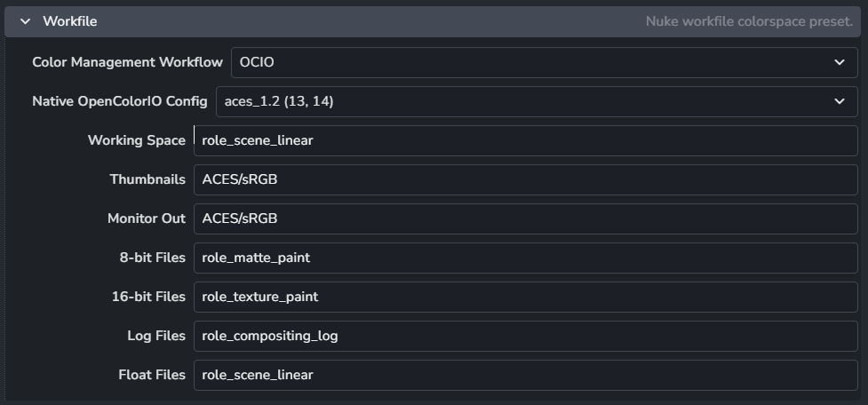Open the Native OpenColorIO Config dropdown
Image resolution: width=868 pixels, height=405 pixels.
[537, 101]
